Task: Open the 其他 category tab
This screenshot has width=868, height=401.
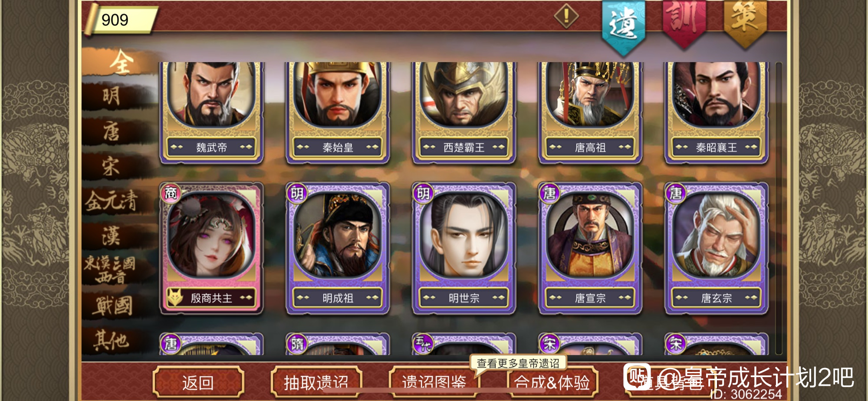Action: [x=112, y=340]
